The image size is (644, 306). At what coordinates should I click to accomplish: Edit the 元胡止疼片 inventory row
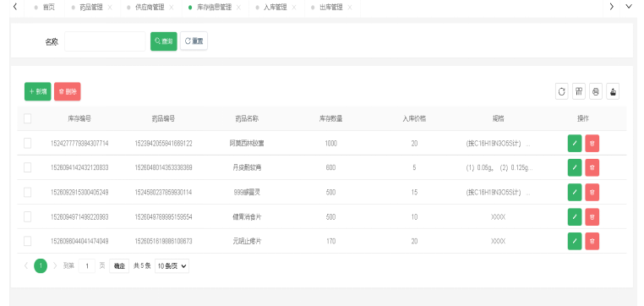(575, 241)
